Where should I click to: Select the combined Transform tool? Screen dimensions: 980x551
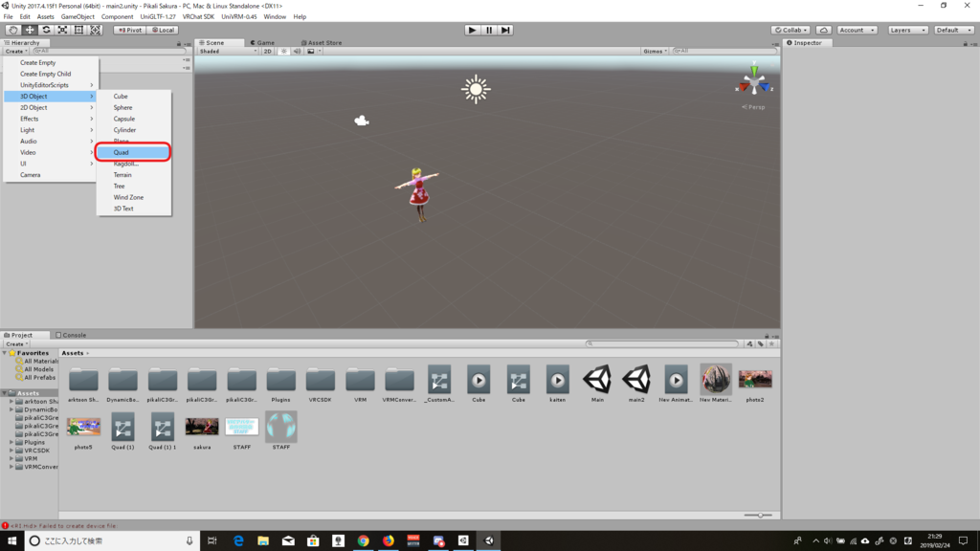(95, 30)
